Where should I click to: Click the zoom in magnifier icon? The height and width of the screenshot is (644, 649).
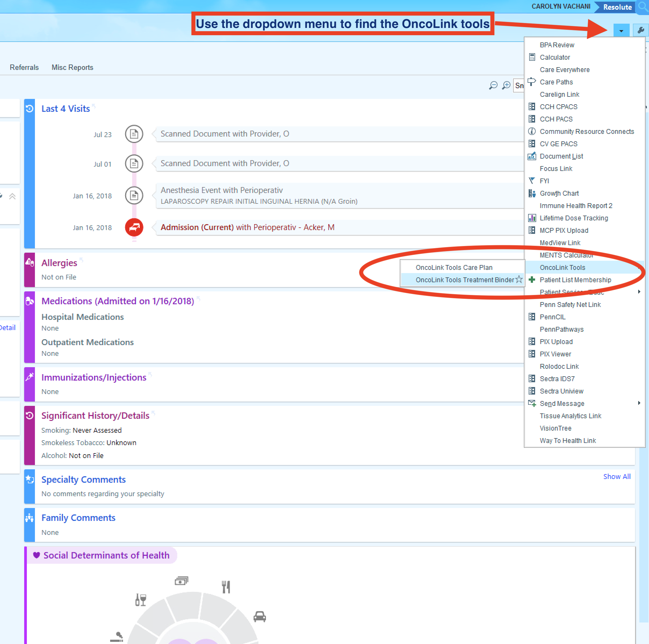pos(506,85)
